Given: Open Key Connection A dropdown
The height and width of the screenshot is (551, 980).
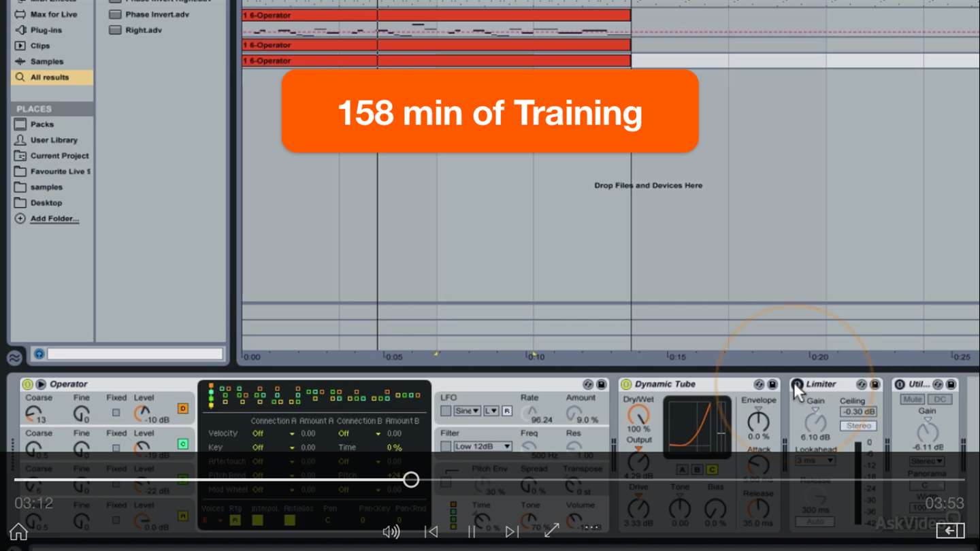Looking at the screenshot, I should pyautogui.click(x=274, y=448).
